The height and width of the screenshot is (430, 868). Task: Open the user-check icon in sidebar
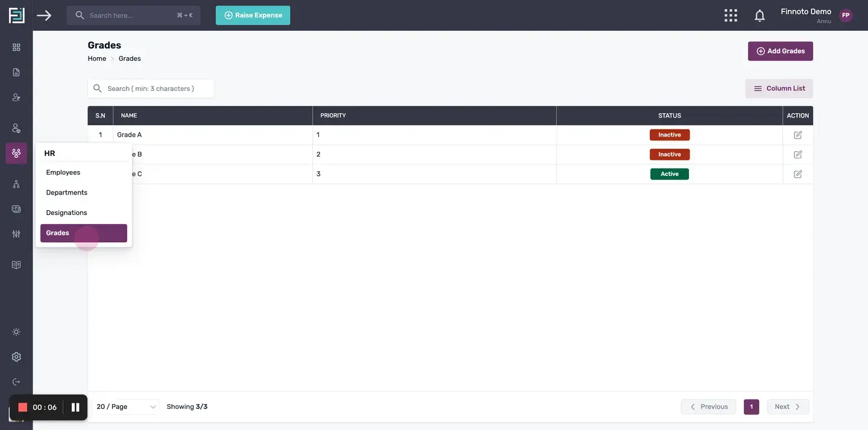tap(16, 97)
